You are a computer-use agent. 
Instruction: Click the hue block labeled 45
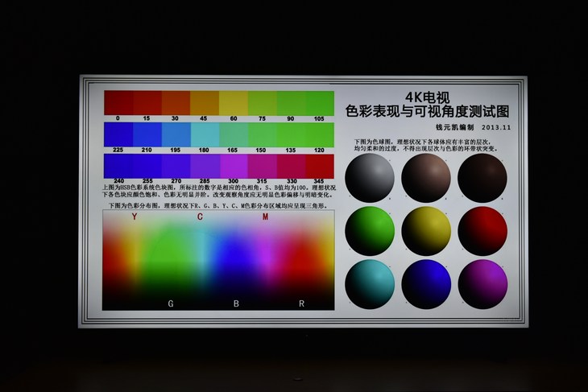(205, 103)
